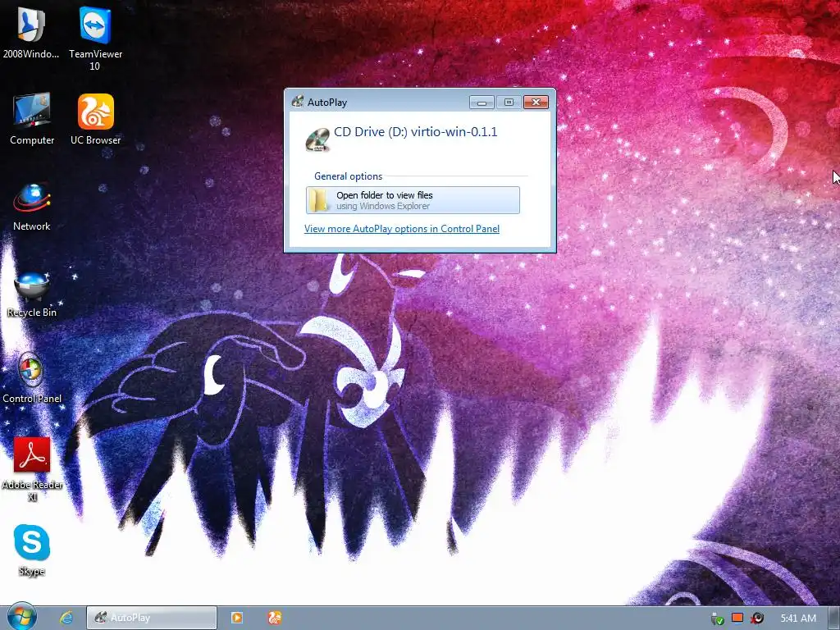Open the clock showing 5:41 AM
The height and width of the screenshot is (630, 840).
pyautogui.click(x=797, y=619)
